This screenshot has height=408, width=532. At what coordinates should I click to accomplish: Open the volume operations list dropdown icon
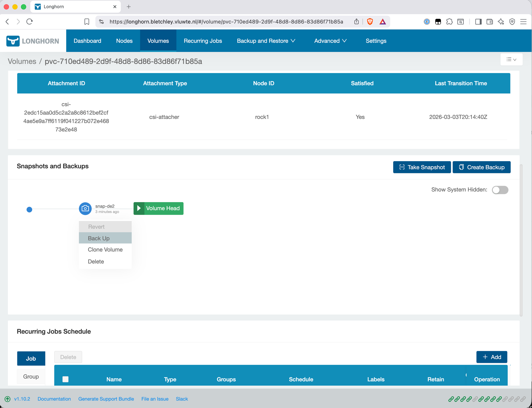(511, 59)
